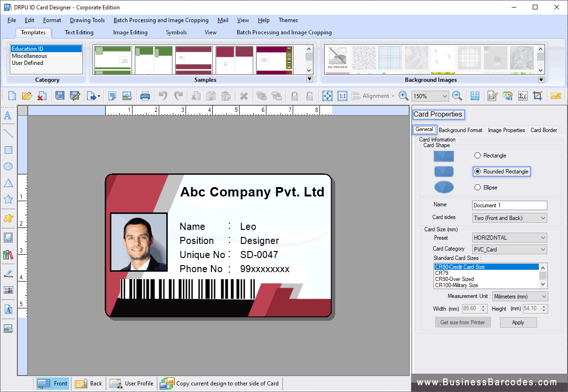Viewport: 568px width, 392px height.
Task: Select the Barcode tool in the sidebar
Action: point(8,290)
